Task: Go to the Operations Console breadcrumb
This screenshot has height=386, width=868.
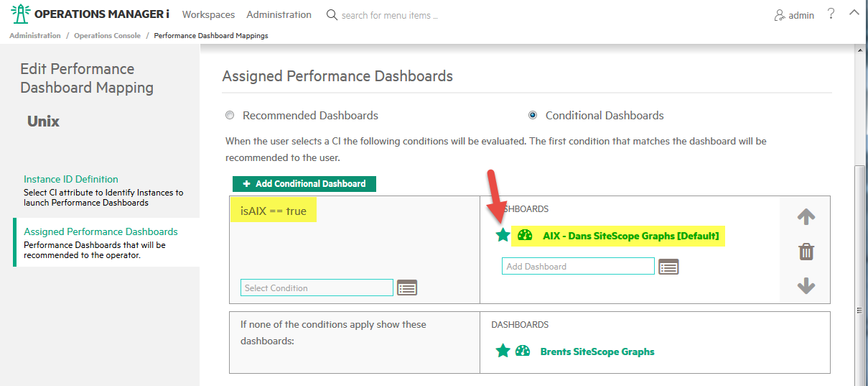Action: (x=107, y=35)
